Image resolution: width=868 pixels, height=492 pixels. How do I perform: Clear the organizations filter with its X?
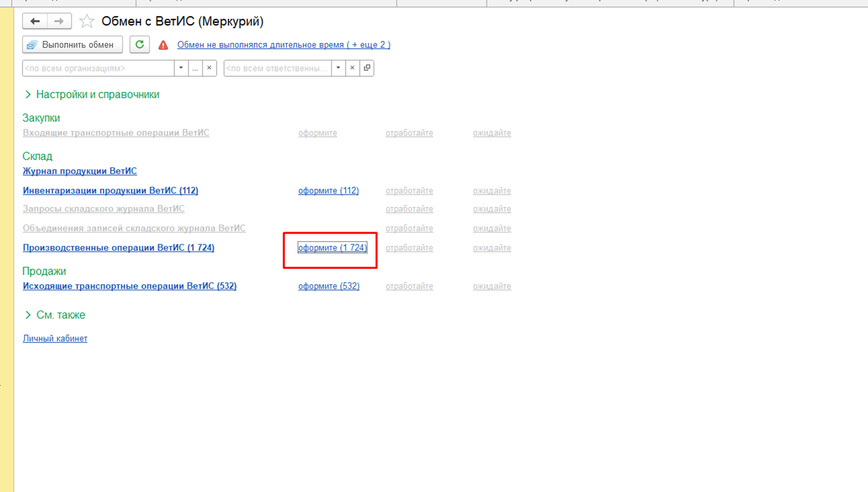pos(210,68)
